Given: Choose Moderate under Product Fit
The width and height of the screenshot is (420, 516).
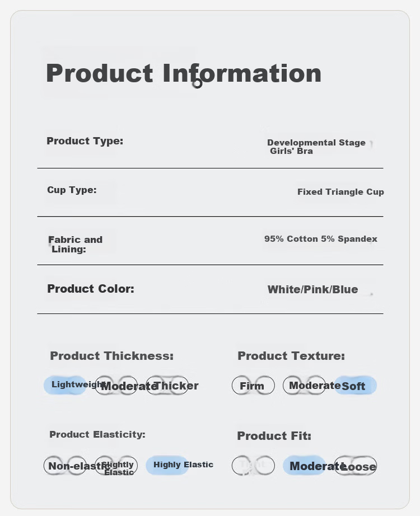Looking at the screenshot, I should [304, 465].
